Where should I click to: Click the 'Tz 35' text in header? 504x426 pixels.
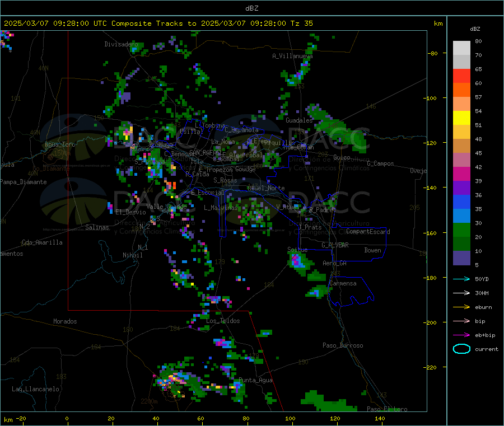pos(301,24)
